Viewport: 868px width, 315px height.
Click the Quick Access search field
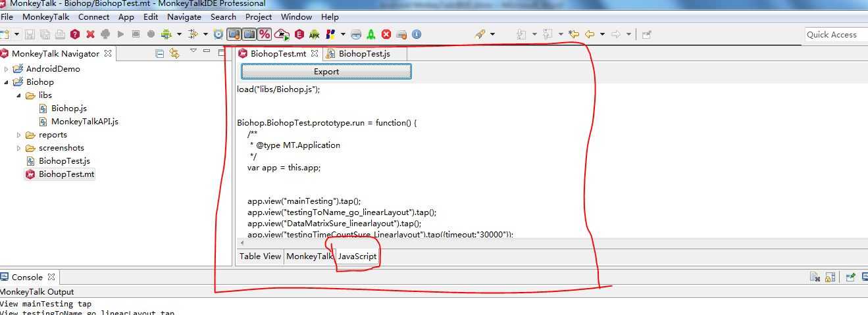836,34
